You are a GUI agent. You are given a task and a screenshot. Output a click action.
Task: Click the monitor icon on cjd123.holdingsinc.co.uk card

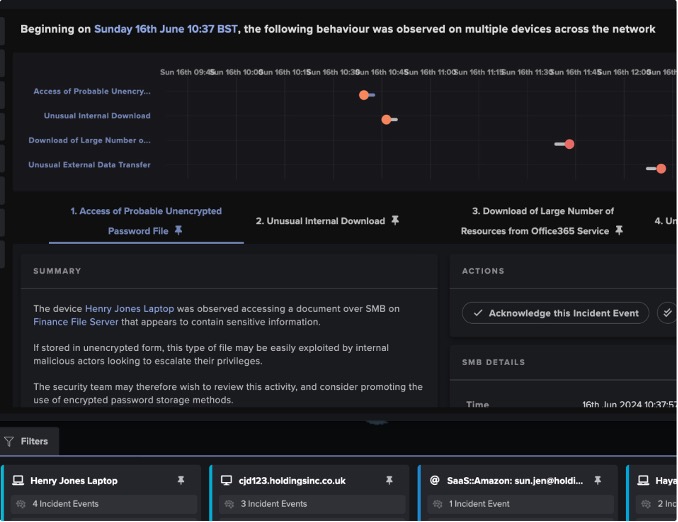pos(227,481)
